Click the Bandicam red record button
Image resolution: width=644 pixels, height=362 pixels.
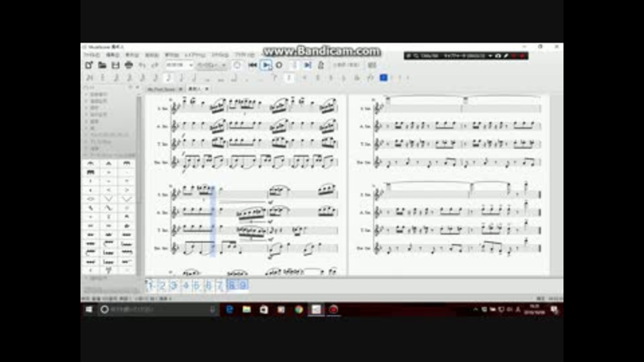coord(522,56)
